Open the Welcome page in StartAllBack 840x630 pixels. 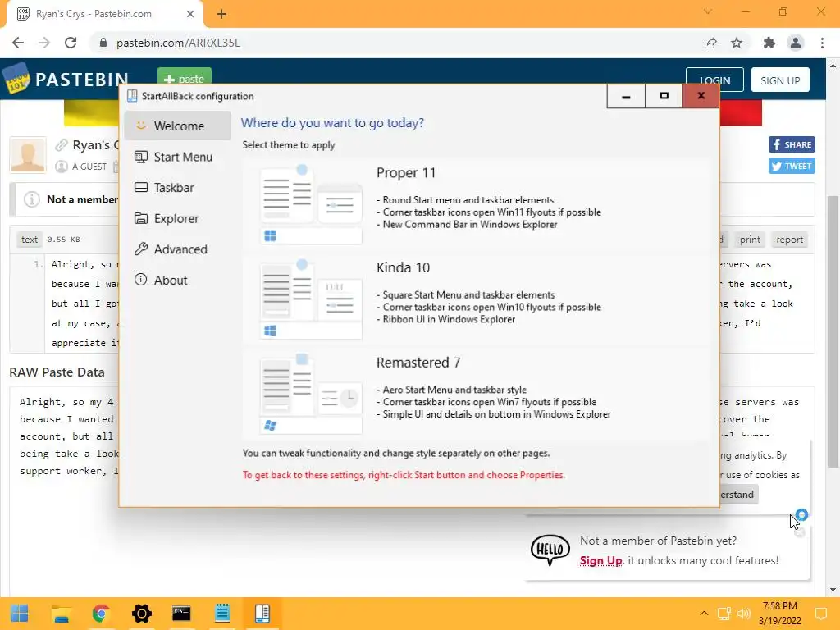[x=177, y=126]
